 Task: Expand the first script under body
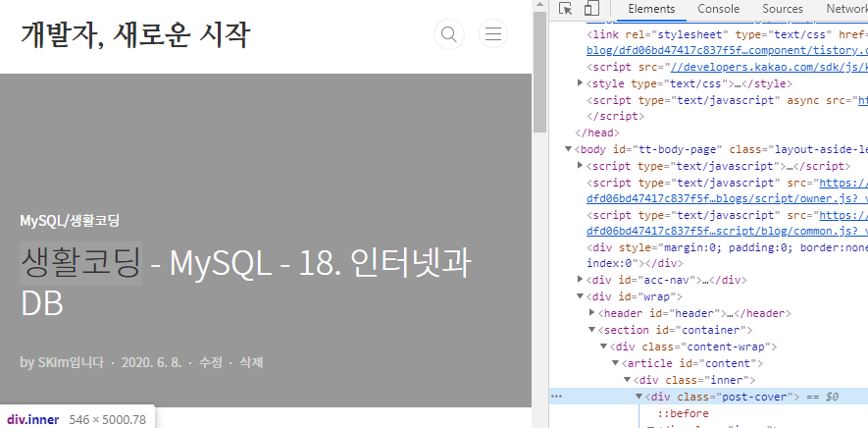tap(581, 165)
